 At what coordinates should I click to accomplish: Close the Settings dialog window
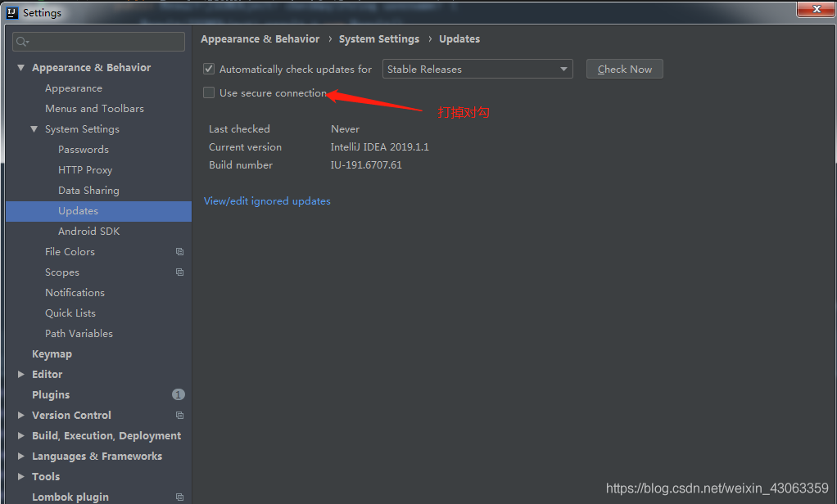tap(816, 9)
